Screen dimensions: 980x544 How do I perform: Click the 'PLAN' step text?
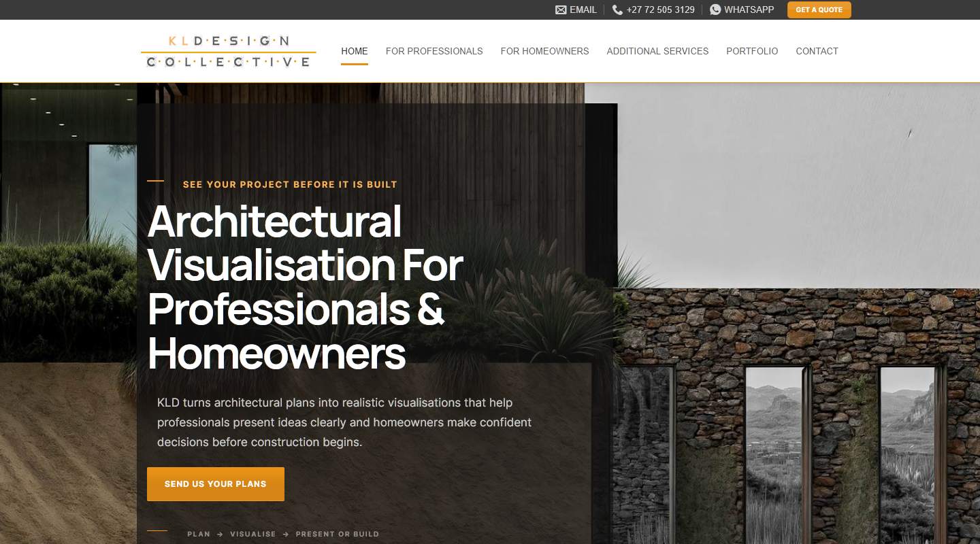pos(199,534)
